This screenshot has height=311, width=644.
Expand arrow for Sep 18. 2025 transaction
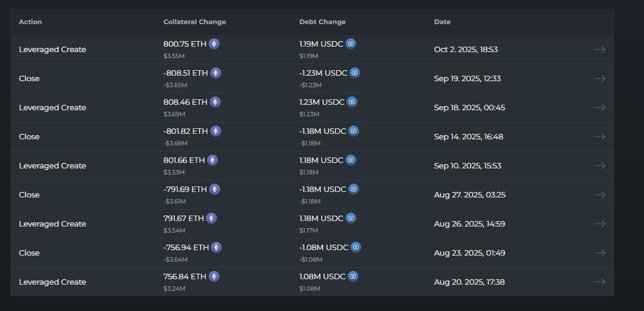pyautogui.click(x=600, y=108)
